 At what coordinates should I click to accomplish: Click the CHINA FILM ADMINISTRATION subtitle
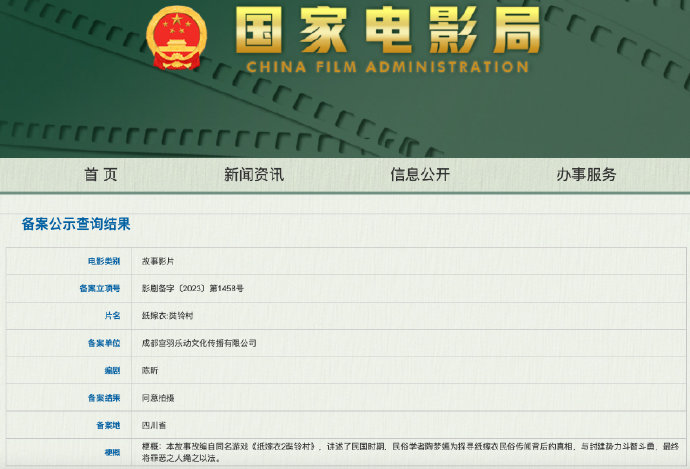388,67
